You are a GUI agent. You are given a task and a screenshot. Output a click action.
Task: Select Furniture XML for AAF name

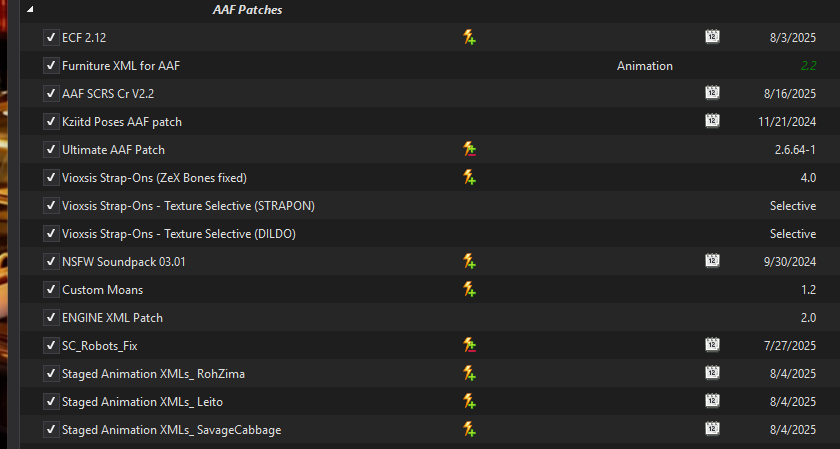click(121, 65)
